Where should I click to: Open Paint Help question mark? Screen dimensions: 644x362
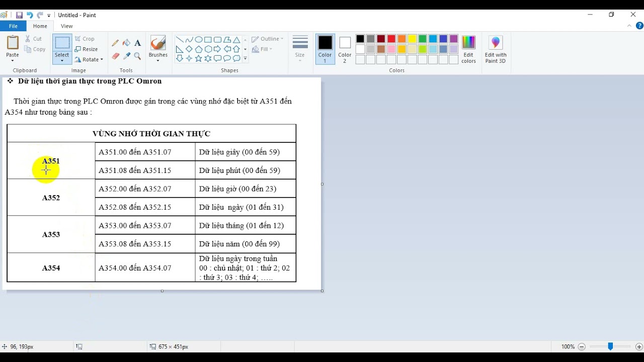[639, 26]
